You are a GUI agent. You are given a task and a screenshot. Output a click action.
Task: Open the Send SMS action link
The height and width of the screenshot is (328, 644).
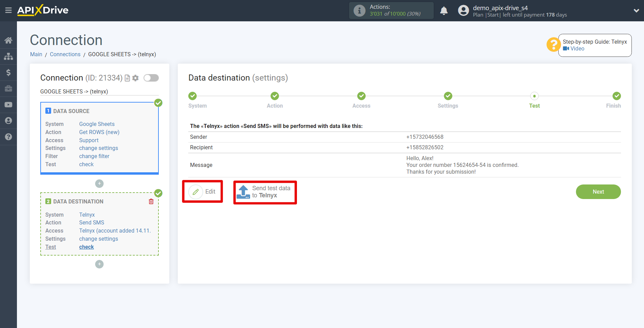92,222
